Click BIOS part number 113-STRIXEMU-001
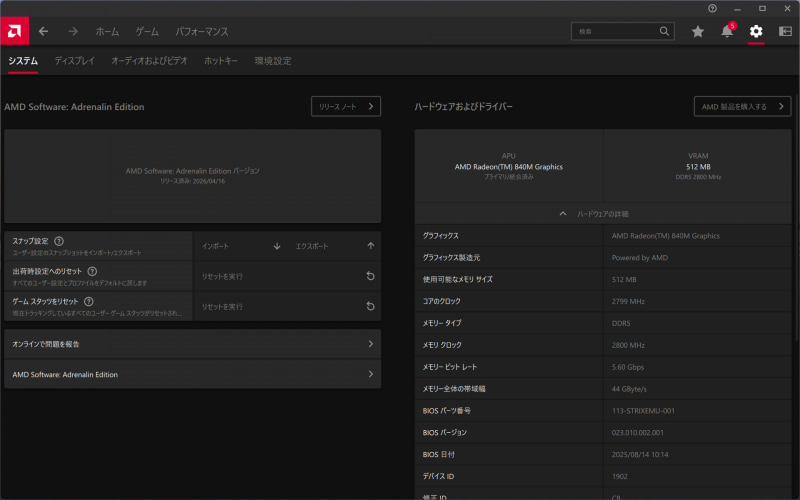This screenshot has height=500, width=800. tap(643, 411)
